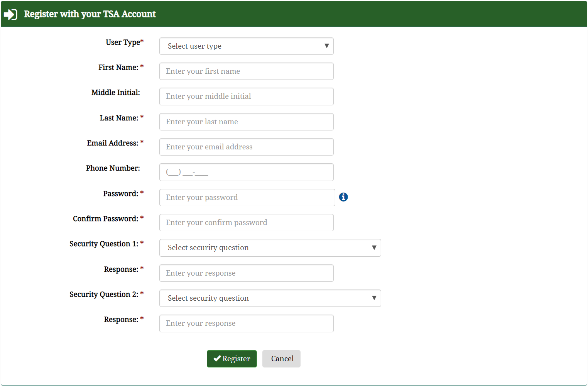This screenshot has width=588, height=386.
Task: Click the Cancel button
Action: (x=281, y=359)
